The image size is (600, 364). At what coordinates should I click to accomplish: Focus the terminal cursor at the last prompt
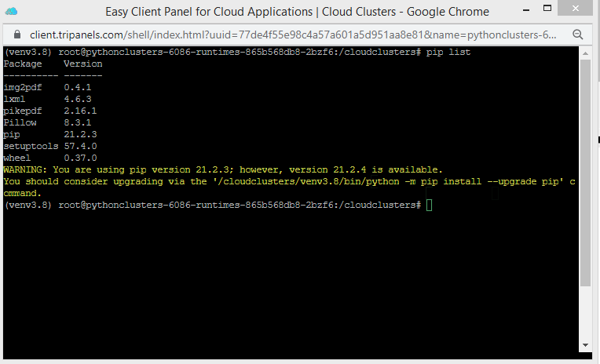click(x=429, y=205)
